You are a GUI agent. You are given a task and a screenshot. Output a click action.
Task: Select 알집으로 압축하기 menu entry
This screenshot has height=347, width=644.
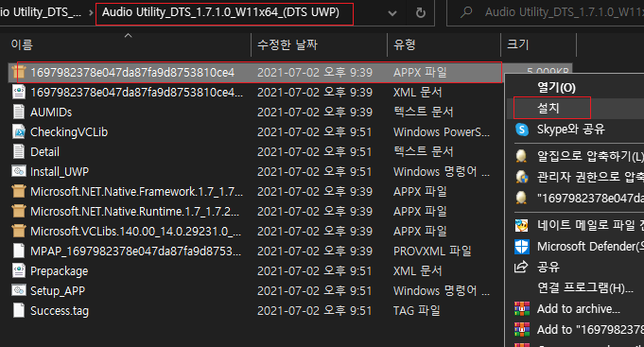(590, 156)
